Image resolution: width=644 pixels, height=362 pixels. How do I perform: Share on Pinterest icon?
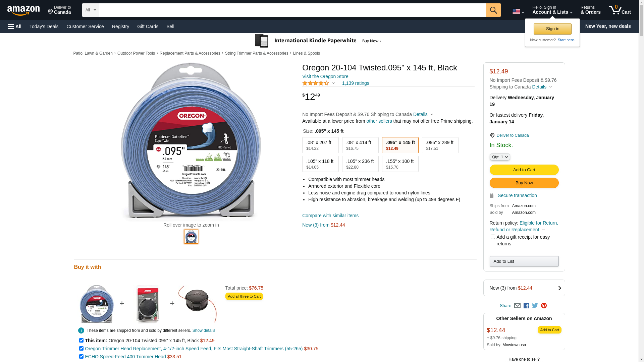click(544, 306)
